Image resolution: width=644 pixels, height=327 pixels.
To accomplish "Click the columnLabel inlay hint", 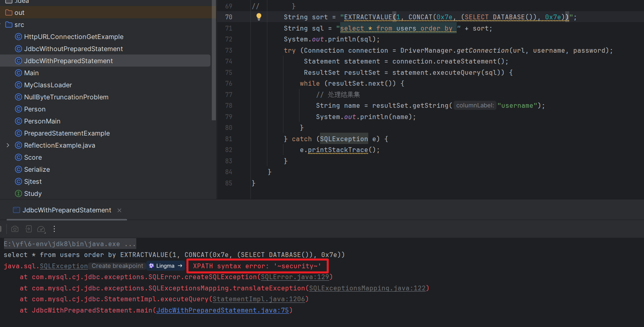I will tap(475, 105).
